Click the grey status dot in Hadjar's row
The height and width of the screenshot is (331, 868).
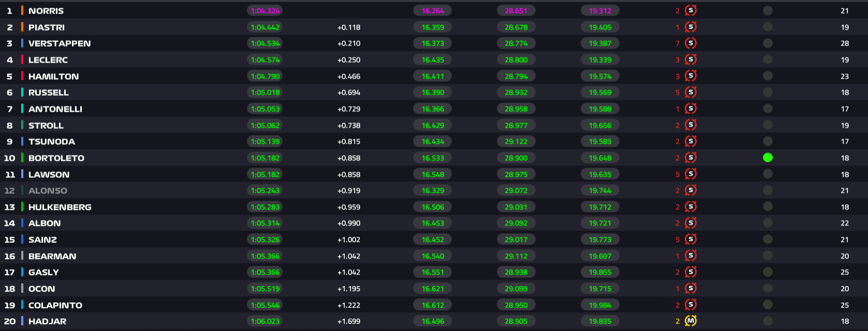point(768,321)
